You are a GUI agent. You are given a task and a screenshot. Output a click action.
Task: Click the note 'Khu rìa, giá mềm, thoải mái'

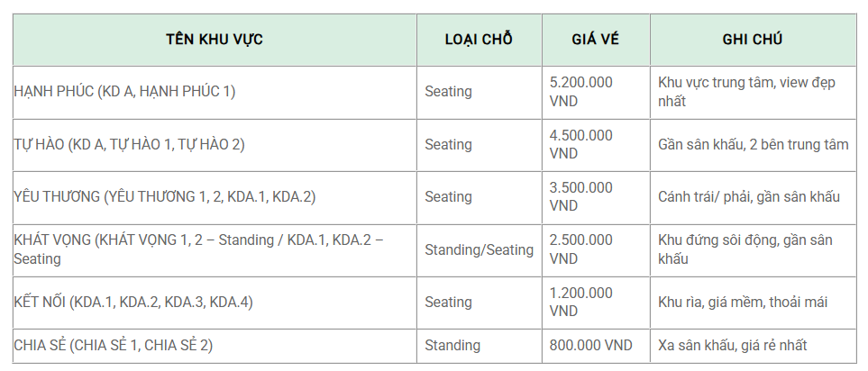[x=743, y=303]
